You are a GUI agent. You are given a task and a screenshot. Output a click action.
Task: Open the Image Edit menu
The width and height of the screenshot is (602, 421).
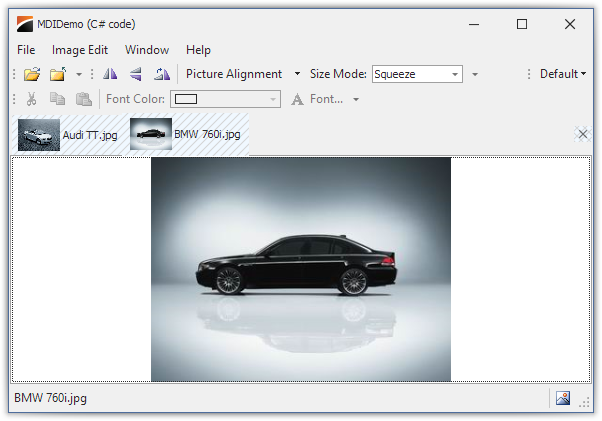tap(80, 50)
